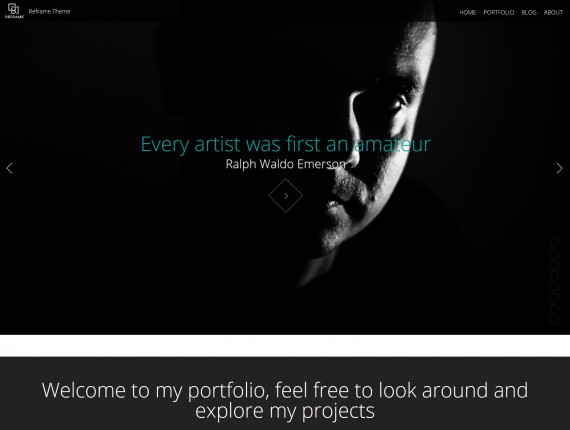
Task: Select the fourth slide indicator circle
Action: pyautogui.click(x=554, y=276)
